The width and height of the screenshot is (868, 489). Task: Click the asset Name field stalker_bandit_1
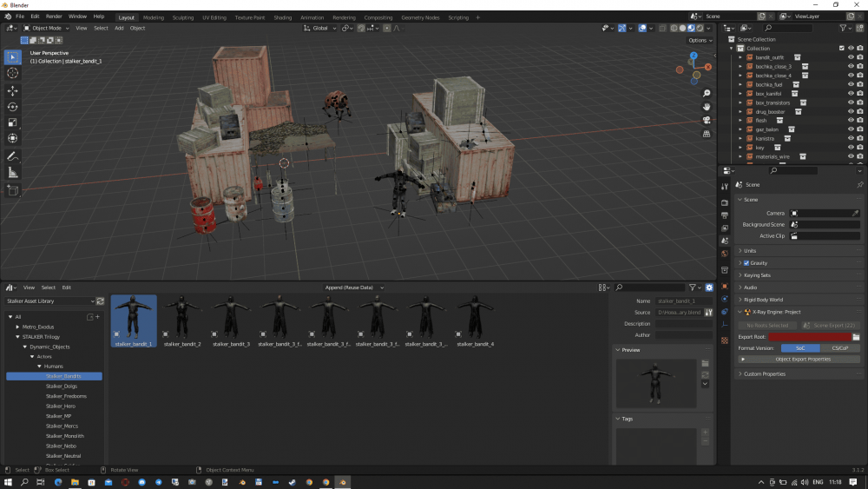pos(685,301)
